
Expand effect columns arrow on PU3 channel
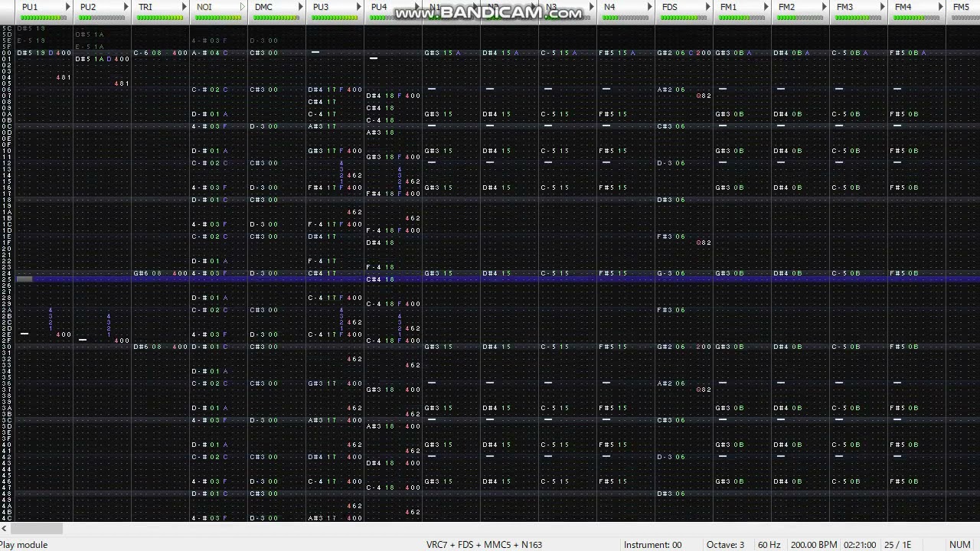tap(359, 7)
